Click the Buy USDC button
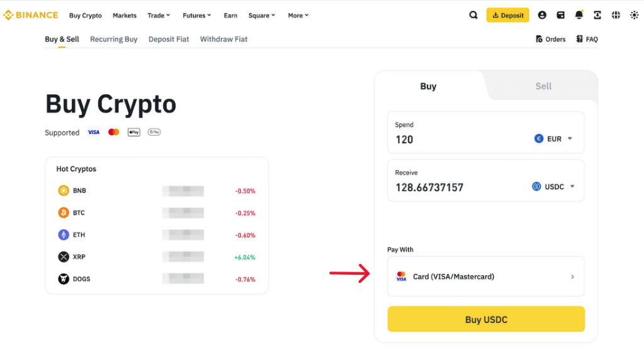Screen dimensions: 644x362 tap(486, 319)
